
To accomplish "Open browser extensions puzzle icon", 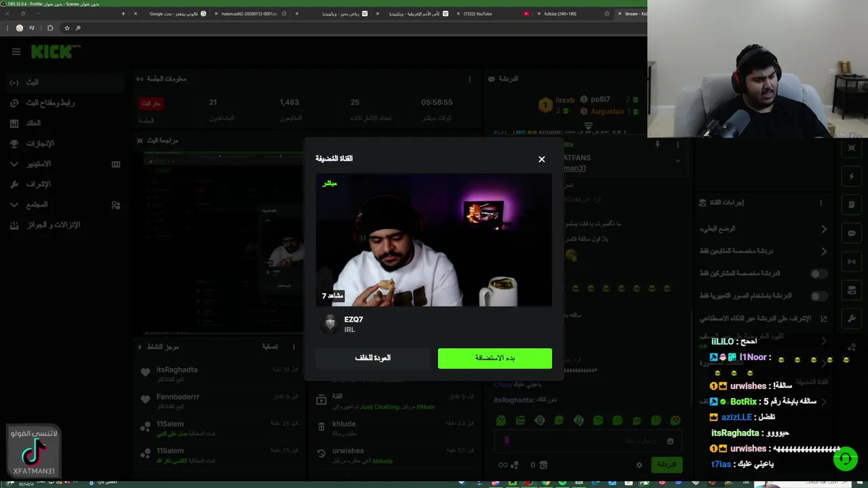I will [50, 28].
